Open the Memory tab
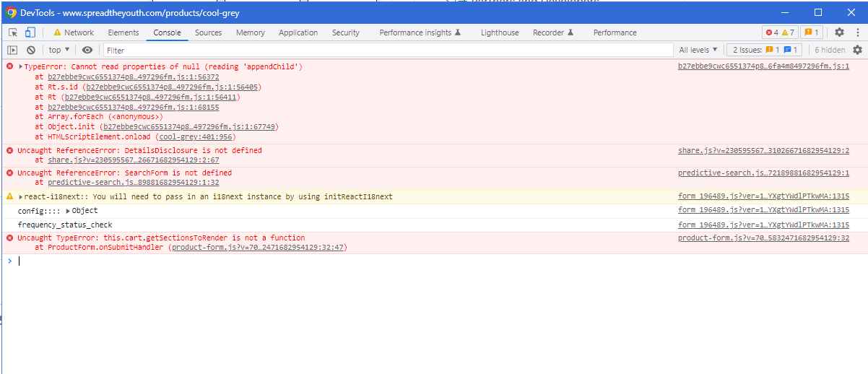868x374 pixels. tap(251, 32)
